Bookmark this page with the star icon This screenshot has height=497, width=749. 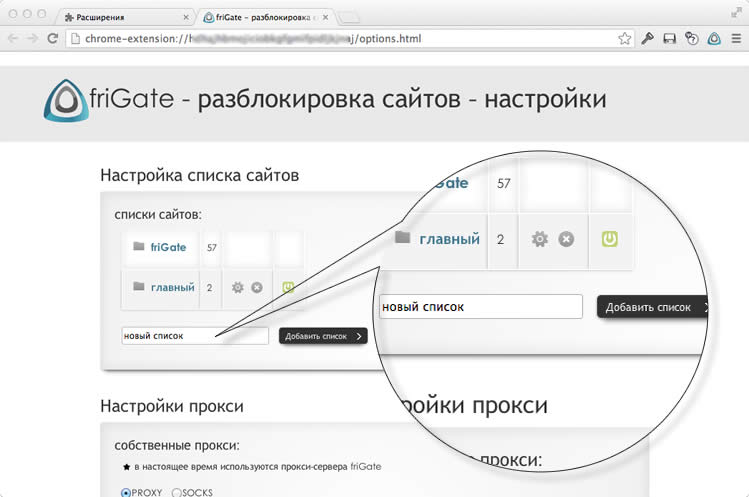[624, 39]
